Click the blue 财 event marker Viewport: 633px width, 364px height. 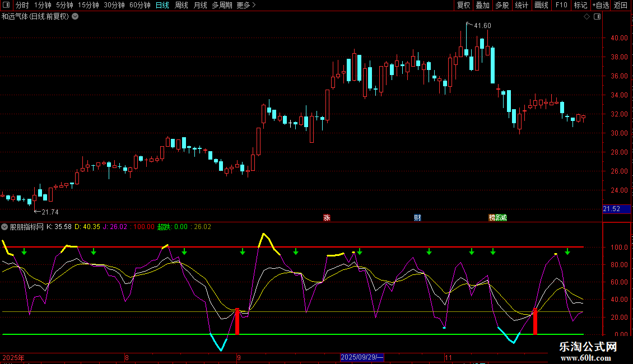pyautogui.click(x=417, y=218)
